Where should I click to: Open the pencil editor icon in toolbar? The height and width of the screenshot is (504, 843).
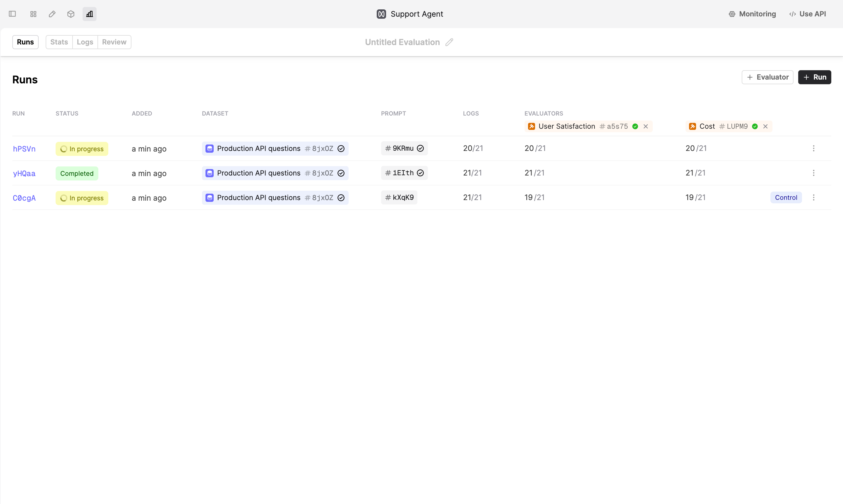[x=52, y=14]
